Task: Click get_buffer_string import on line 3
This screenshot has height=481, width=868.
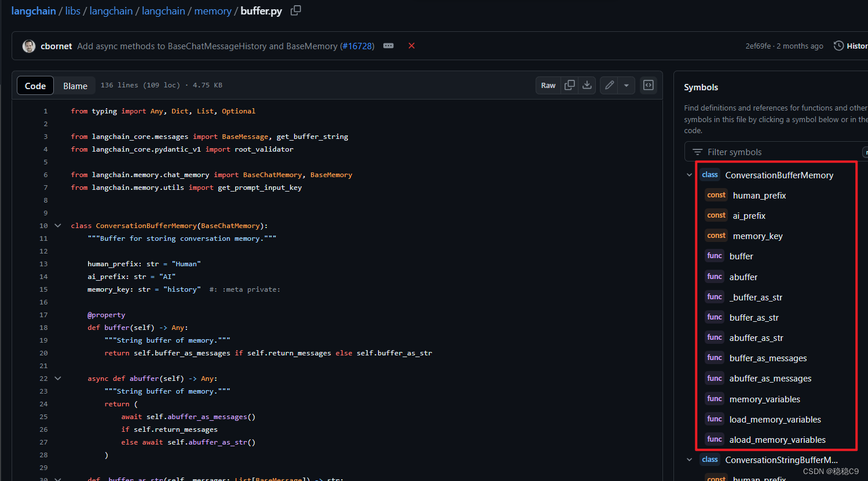Action: click(313, 137)
